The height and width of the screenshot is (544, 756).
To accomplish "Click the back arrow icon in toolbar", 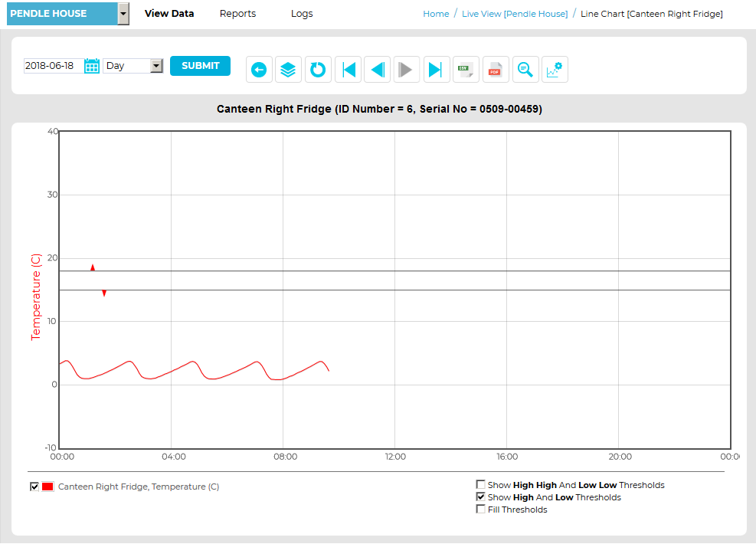I will [259, 70].
